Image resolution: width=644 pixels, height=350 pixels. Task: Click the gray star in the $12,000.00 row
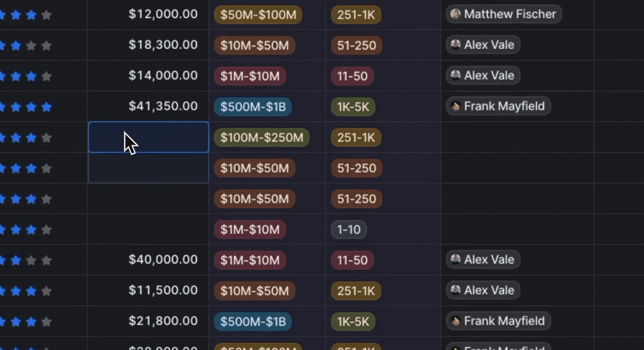tap(47, 15)
